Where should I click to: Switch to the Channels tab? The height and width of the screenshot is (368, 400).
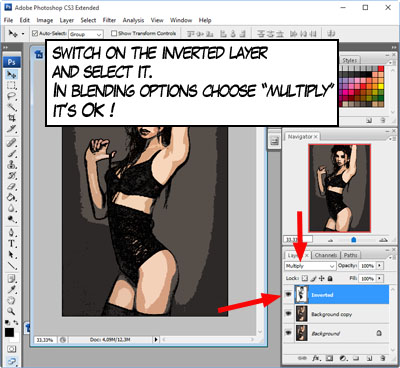pos(326,255)
